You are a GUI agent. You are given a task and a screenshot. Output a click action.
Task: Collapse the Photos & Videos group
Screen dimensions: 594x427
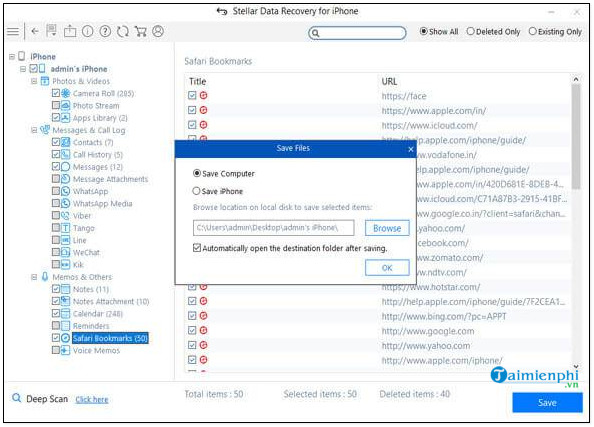click(x=34, y=81)
